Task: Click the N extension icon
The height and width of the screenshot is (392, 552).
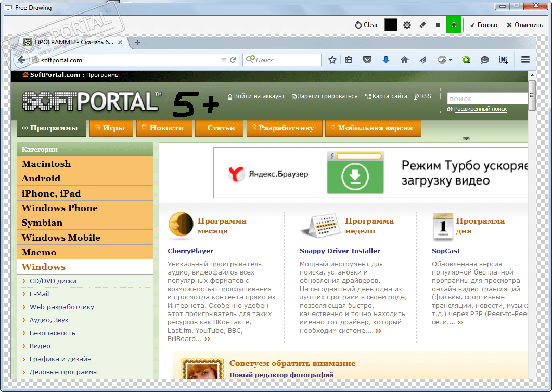Action: 504,60
